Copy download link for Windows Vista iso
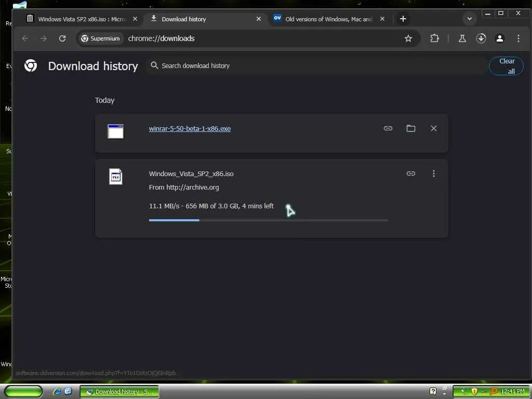 410,174
